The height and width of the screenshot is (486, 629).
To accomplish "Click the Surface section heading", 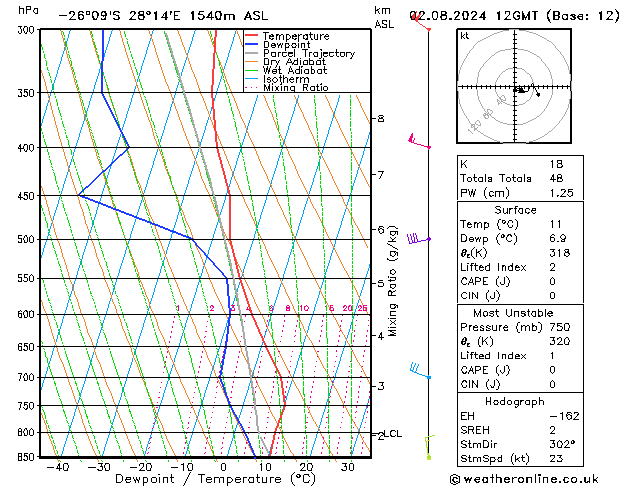I will 515,210.
